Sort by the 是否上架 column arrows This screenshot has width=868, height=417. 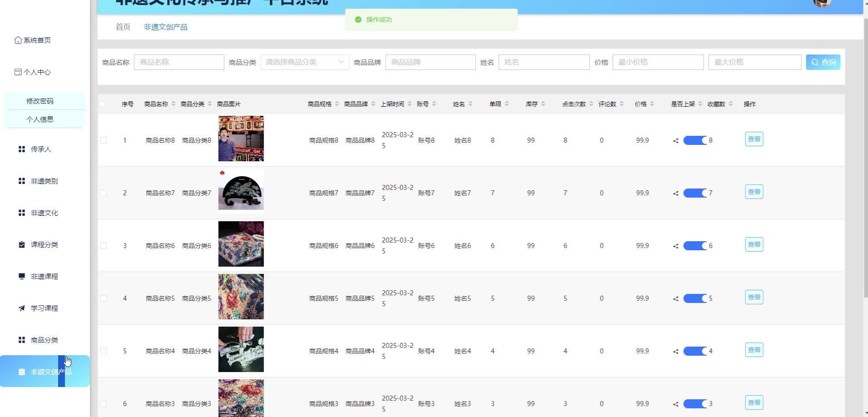pyautogui.click(x=700, y=104)
